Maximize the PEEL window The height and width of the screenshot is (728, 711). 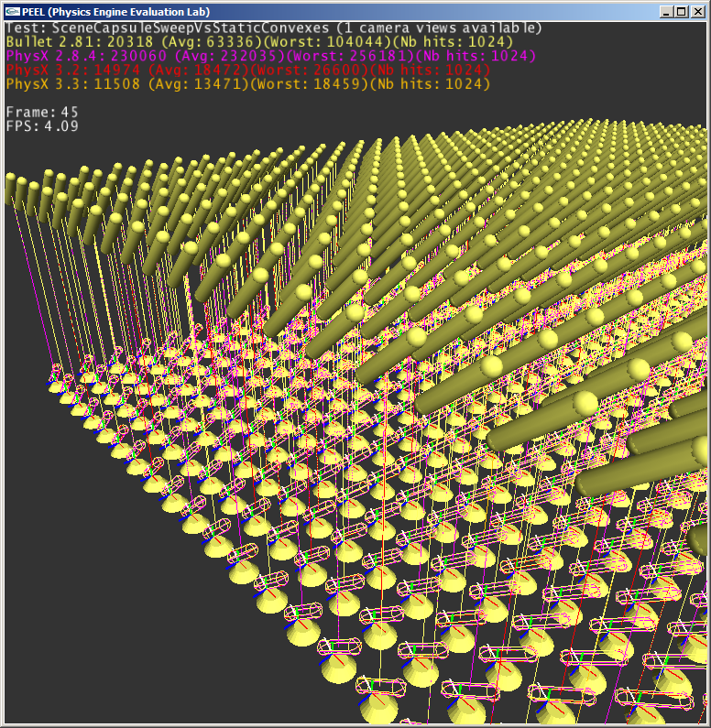(x=682, y=12)
